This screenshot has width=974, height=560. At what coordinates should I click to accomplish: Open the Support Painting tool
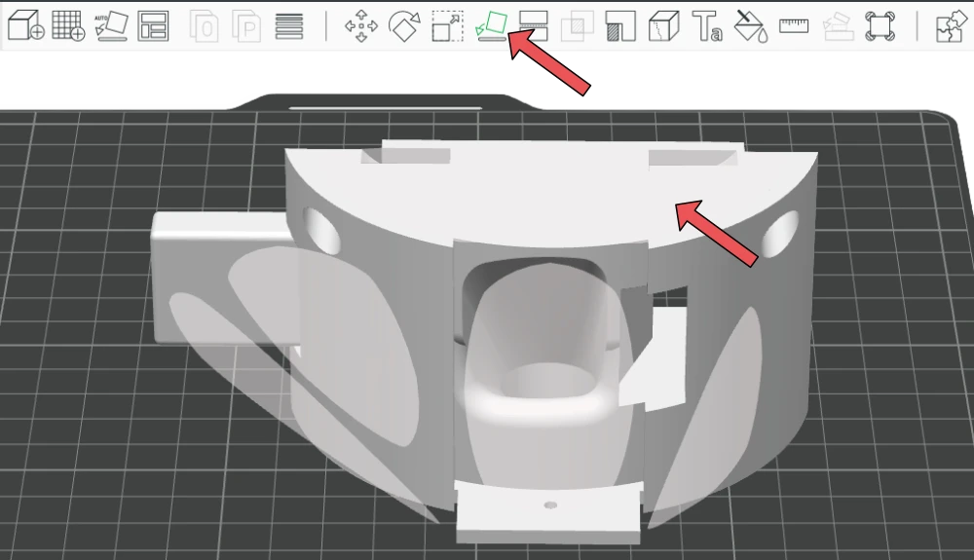[x=618, y=26]
